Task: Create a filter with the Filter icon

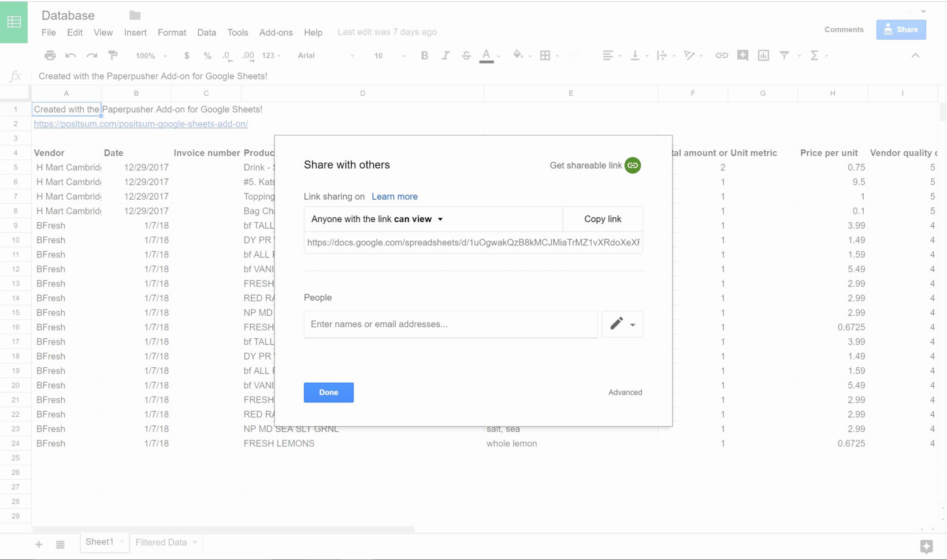Action: pyautogui.click(x=784, y=55)
